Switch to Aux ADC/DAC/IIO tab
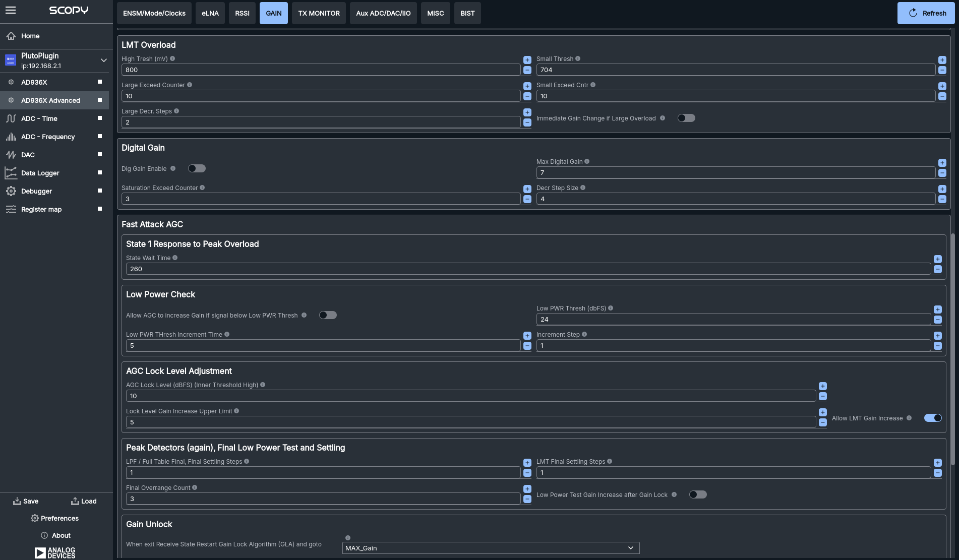The height and width of the screenshot is (560, 959). coord(383,13)
